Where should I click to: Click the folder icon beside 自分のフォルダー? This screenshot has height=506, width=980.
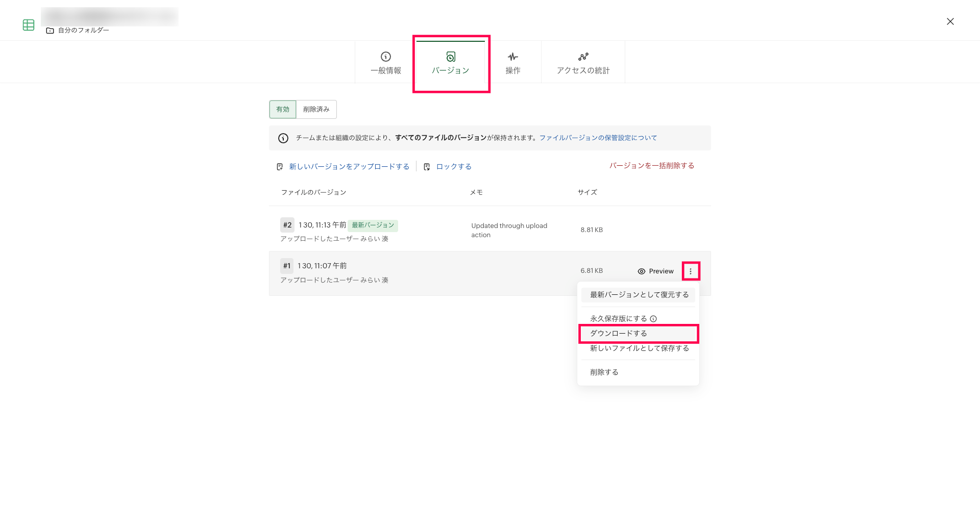click(50, 31)
